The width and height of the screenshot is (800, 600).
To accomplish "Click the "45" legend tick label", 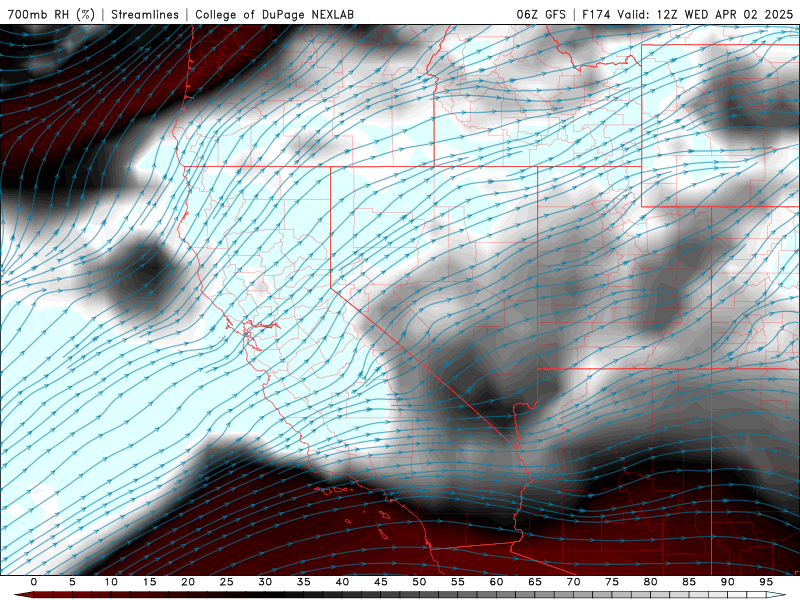I will (x=381, y=582).
